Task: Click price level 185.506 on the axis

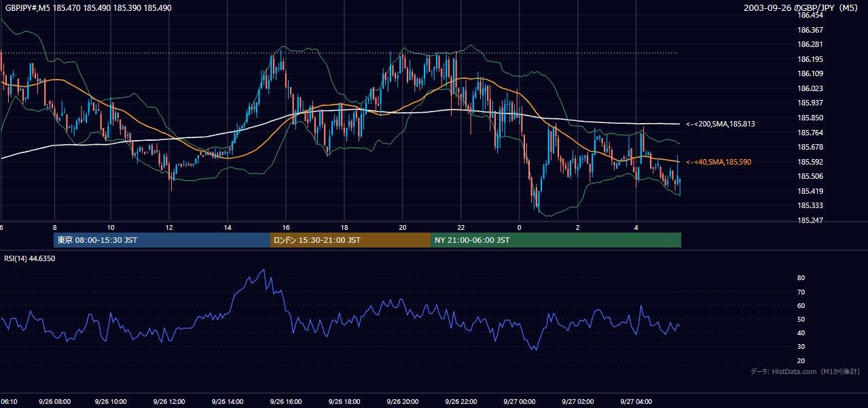Action: tap(810, 176)
